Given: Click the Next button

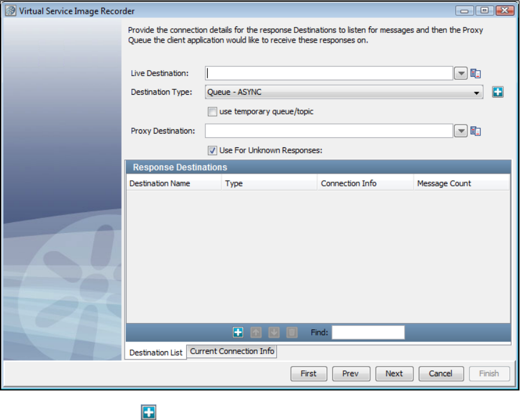Looking at the screenshot, I should 394,373.
